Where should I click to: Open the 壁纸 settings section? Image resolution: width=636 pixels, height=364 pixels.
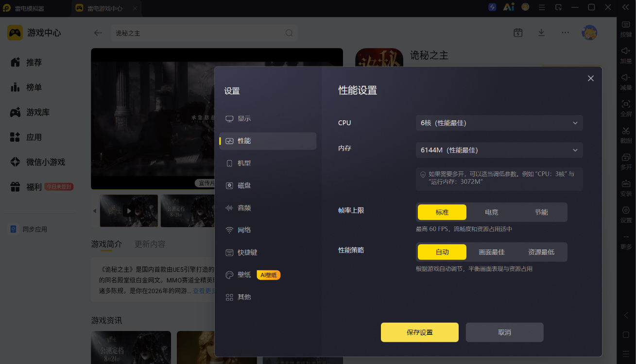[x=268, y=275]
